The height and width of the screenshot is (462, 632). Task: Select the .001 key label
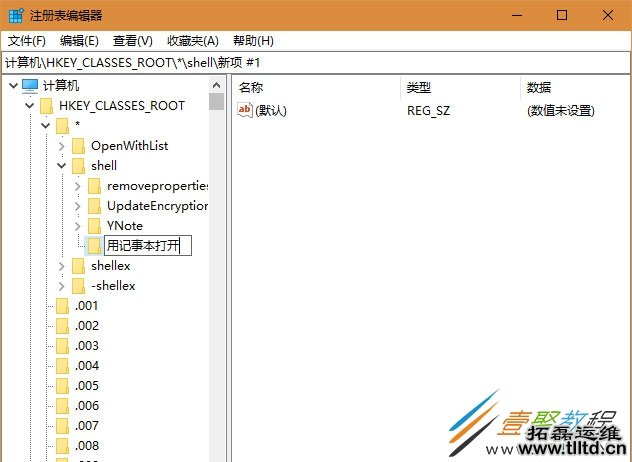pyautogui.click(x=86, y=306)
